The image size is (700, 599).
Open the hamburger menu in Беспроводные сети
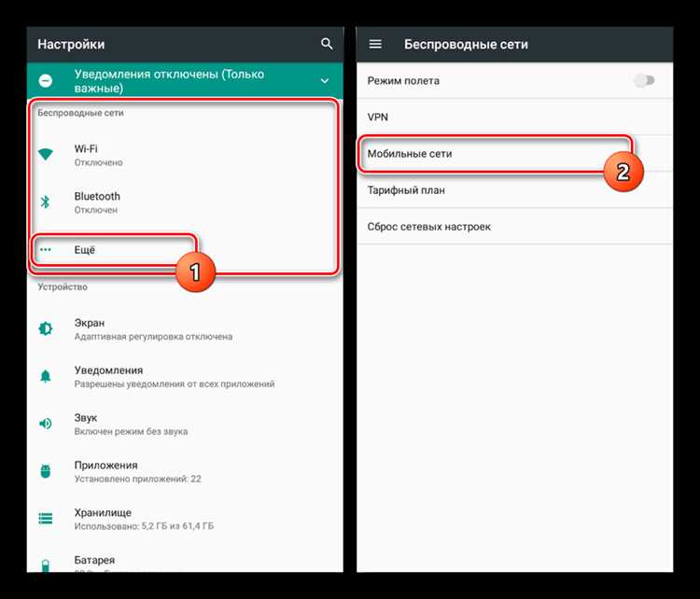point(376,44)
